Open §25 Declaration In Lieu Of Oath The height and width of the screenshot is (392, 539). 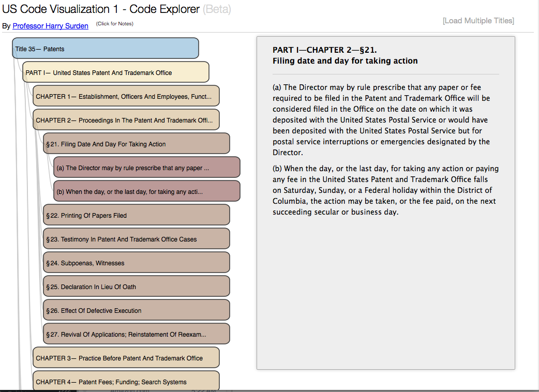pos(136,286)
